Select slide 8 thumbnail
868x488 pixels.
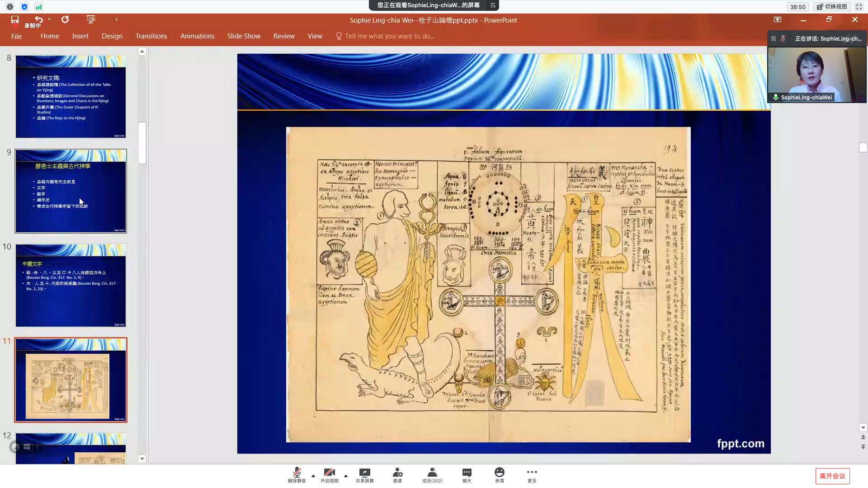pos(71,97)
